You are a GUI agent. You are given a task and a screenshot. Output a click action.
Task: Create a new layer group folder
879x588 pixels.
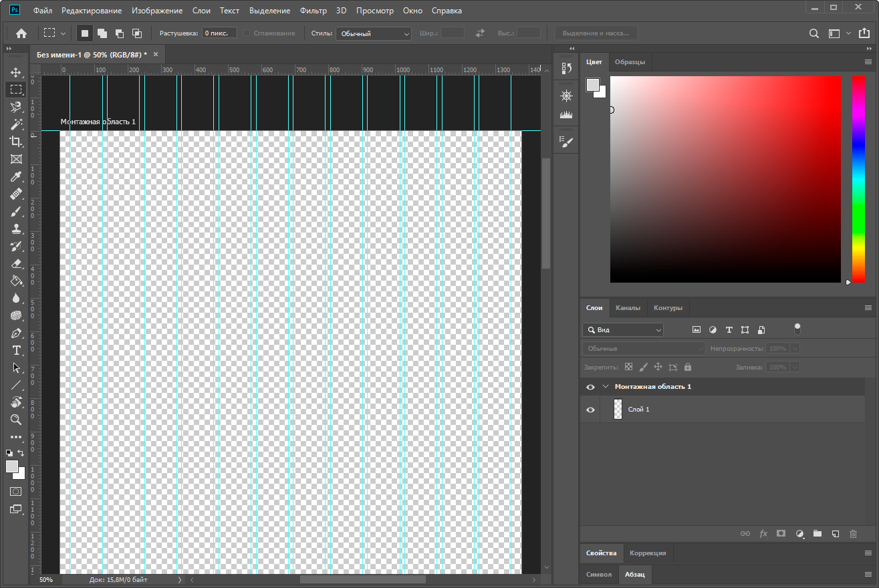pos(817,534)
